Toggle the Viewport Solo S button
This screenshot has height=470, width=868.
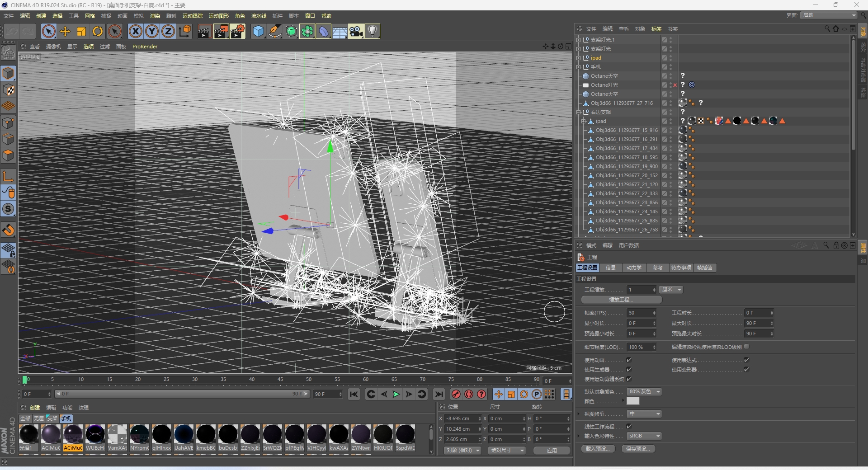[8, 209]
